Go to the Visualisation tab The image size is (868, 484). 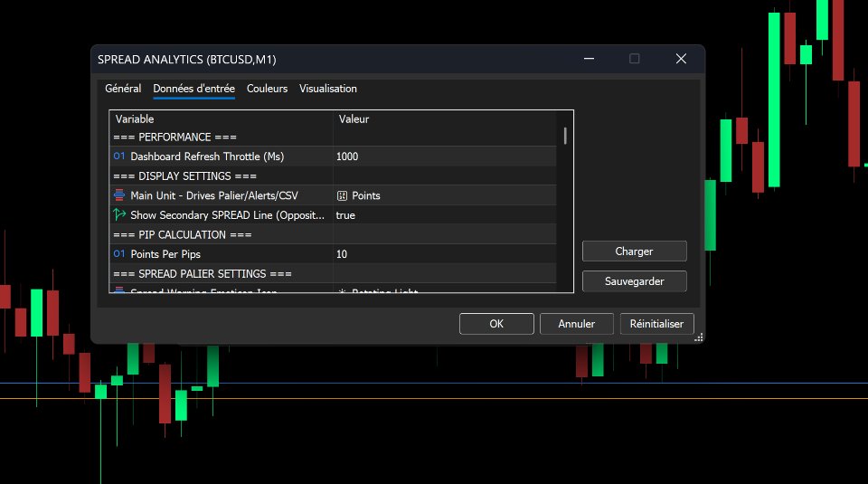(327, 89)
